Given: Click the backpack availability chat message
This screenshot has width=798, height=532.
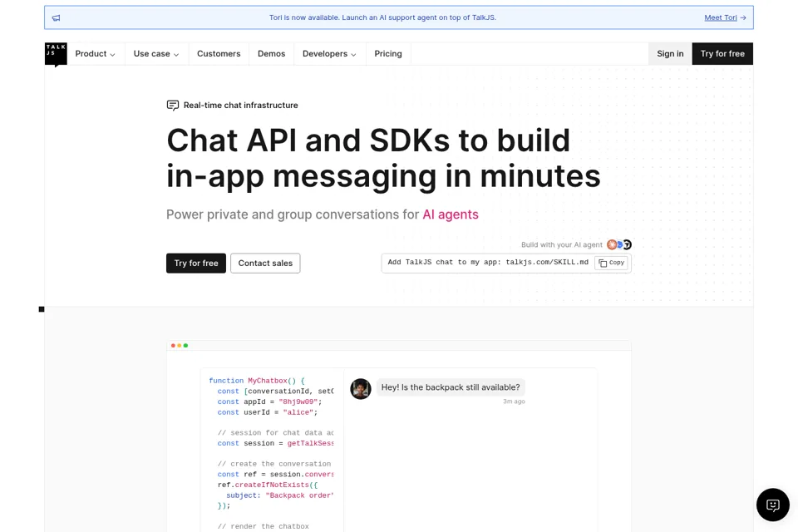Looking at the screenshot, I should [x=451, y=387].
